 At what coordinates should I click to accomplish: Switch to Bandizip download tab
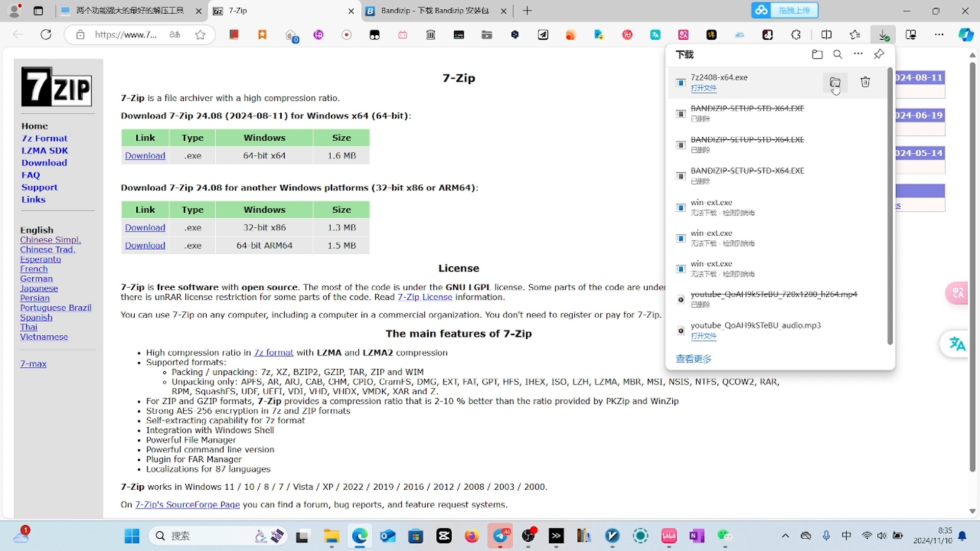click(435, 11)
